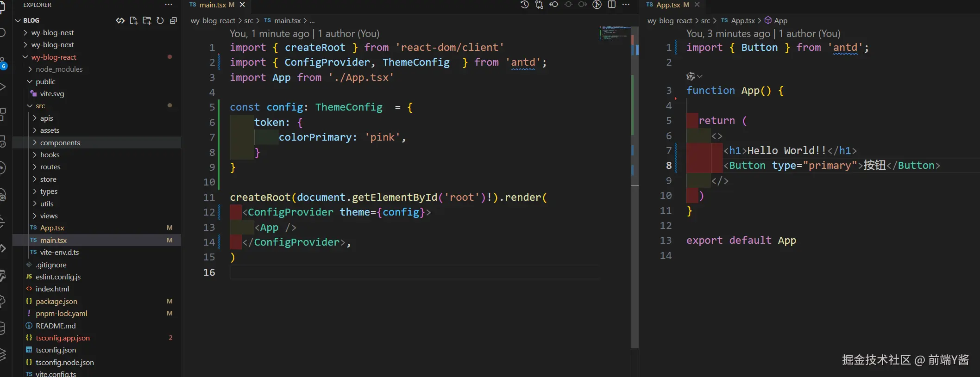
Task: Expand the apis folder
Action: pos(35,118)
